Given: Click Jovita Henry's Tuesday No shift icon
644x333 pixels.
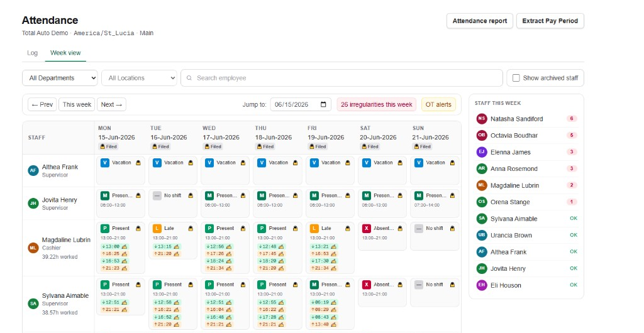Looking at the screenshot, I should click(157, 195).
